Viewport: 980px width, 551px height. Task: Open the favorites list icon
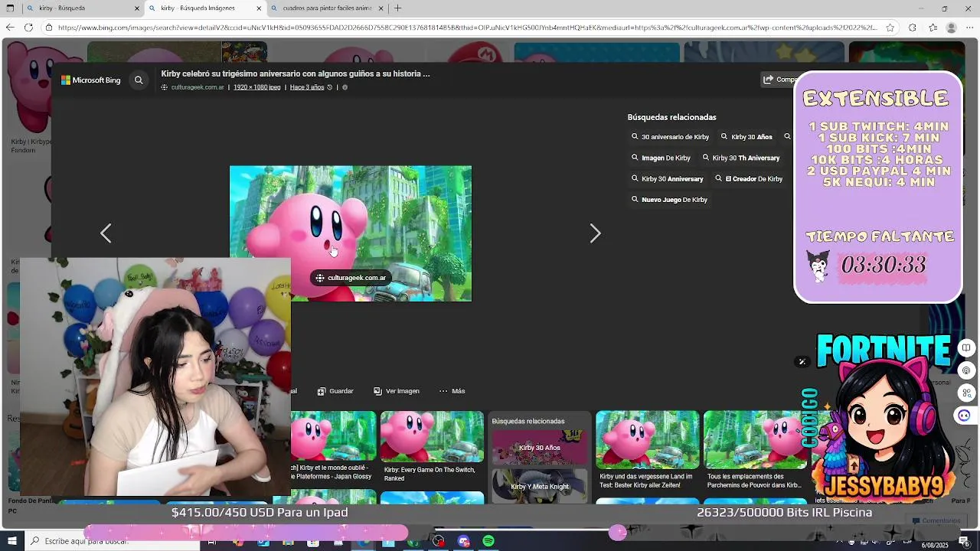point(933,28)
